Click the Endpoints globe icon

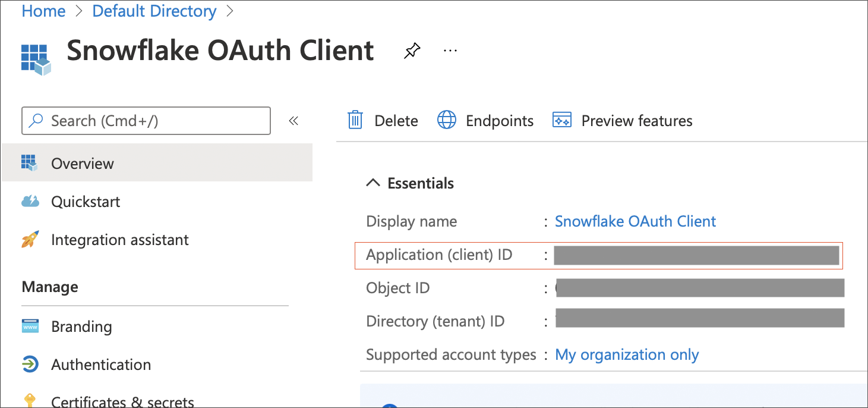[446, 120]
